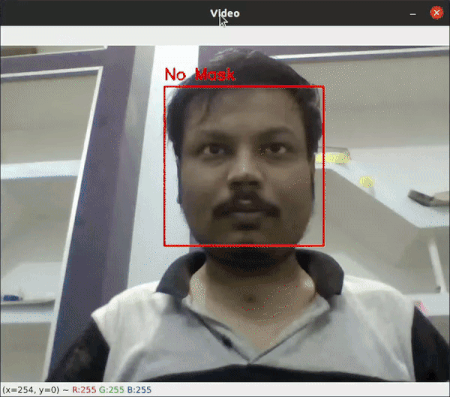Click the B:255 blue channel value
Viewport: 450px width, 397px height.
(x=139, y=390)
